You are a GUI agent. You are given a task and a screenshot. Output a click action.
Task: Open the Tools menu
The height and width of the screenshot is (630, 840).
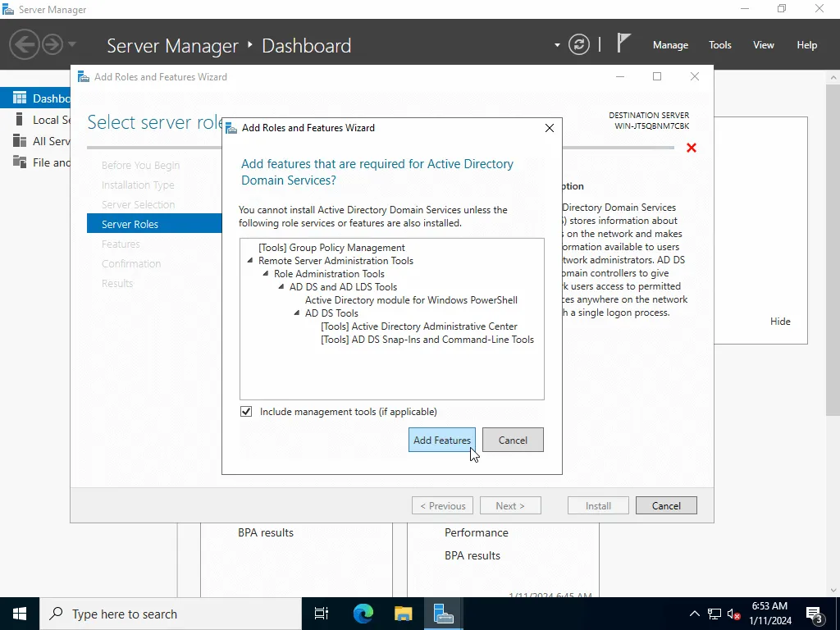(719, 45)
